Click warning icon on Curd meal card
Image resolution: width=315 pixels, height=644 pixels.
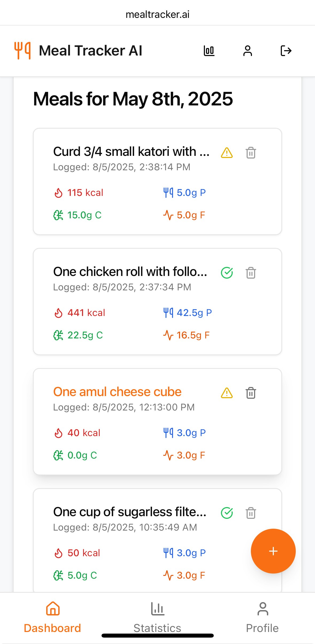(x=227, y=153)
